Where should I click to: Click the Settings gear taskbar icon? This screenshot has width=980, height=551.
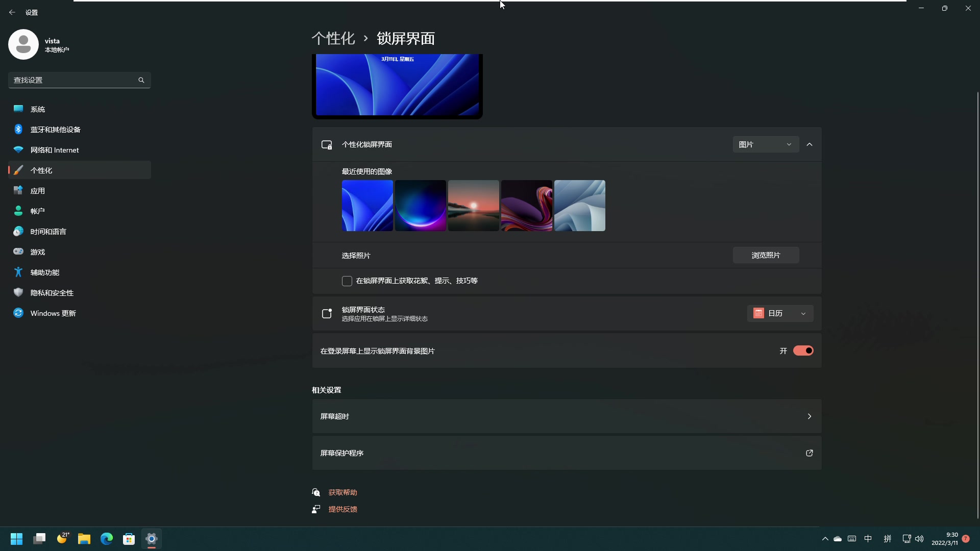click(x=152, y=539)
